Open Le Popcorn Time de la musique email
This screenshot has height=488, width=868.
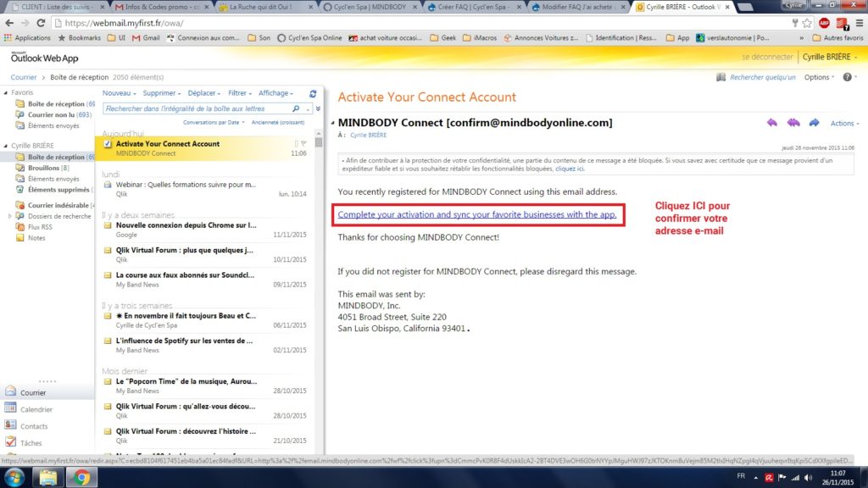[x=205, y=385]
